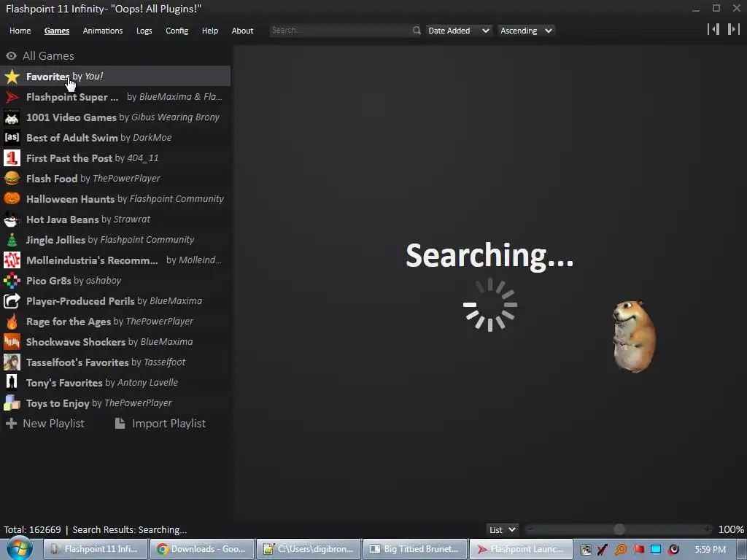747x560 pixels.
Task: Open Tony's Favorites by Antony Lavelle
Action: pos(115,383)
